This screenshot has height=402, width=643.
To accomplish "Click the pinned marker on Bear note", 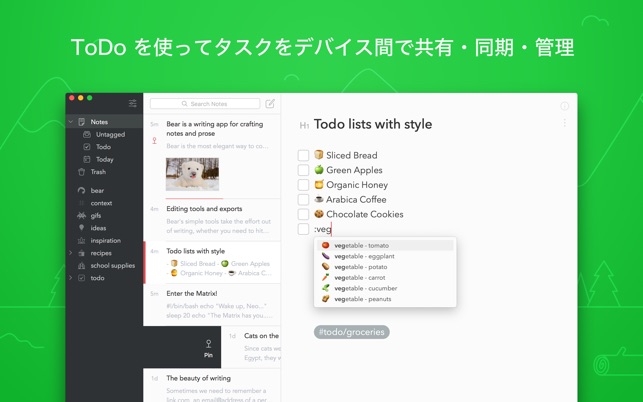I will coord(154,141).
